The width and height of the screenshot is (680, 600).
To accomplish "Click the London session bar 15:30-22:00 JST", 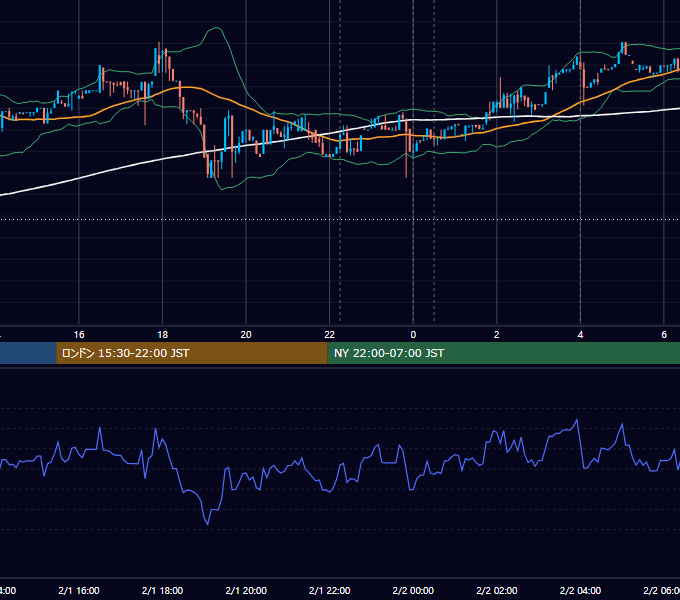I will tap(192, 353).
